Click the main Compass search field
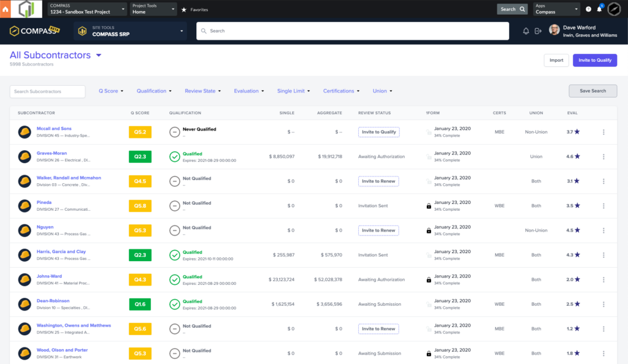This screenshot has height=364, width=628. click(353, 31)
